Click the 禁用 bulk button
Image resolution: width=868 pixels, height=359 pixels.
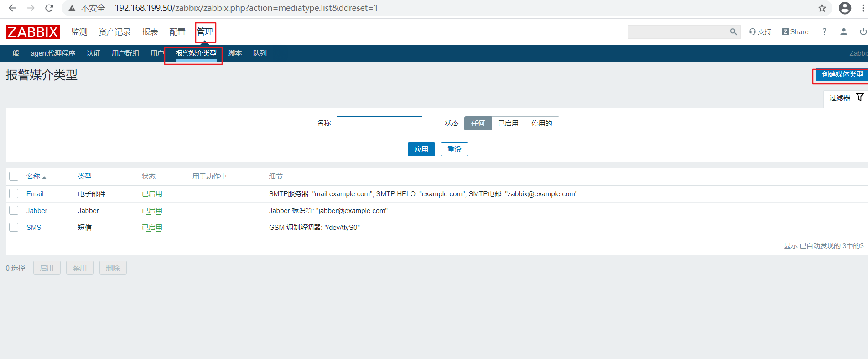coord(80,268)
